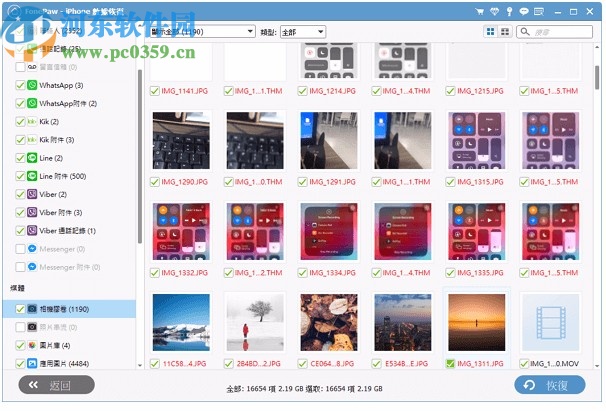Open the 顯示全部 (1190) dropdown
This screenshot has width=606, height=411.
203,32
